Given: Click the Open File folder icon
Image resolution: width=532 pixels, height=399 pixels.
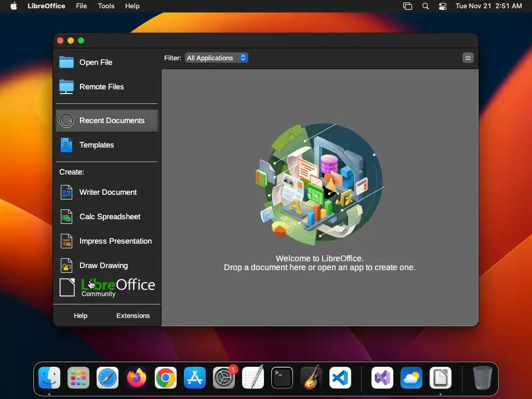Looking at the screenshot, I should click(x=66, y=62).
